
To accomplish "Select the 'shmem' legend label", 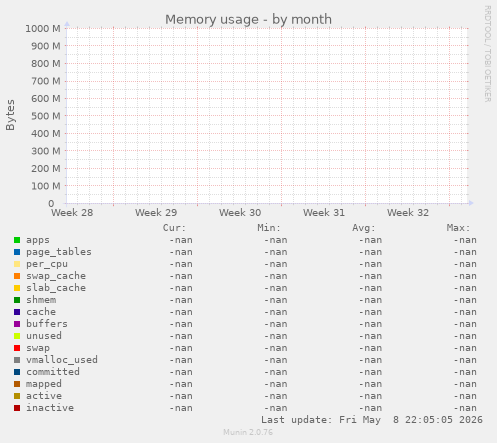I will point(41,300).
